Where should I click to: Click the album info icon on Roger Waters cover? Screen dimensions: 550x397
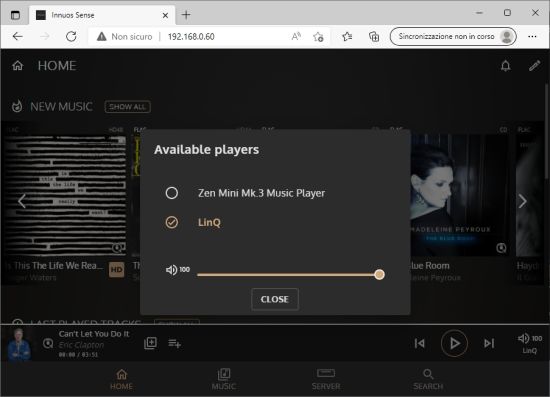(117, 248)
